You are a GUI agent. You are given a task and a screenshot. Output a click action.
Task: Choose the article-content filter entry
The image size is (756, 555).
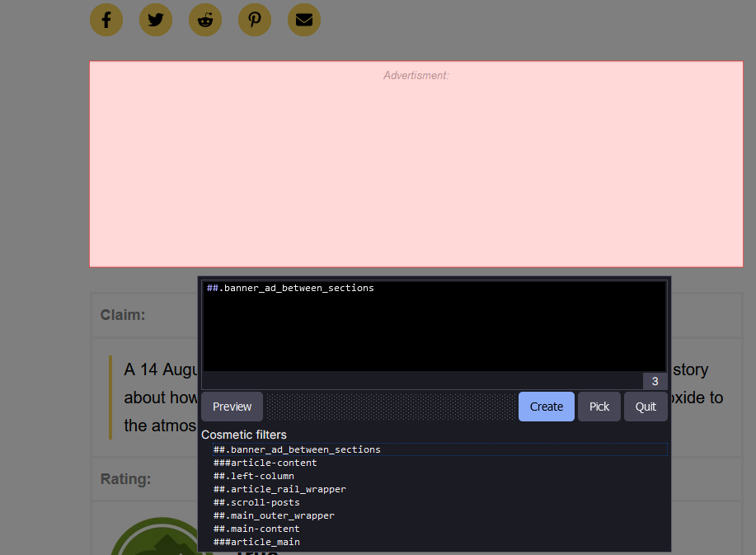265,463
